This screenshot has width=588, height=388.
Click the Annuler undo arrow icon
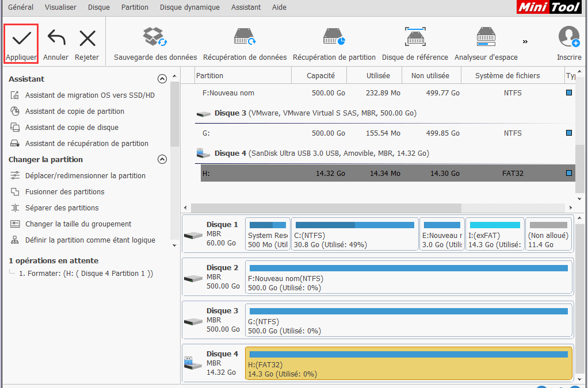coord(55,38)
